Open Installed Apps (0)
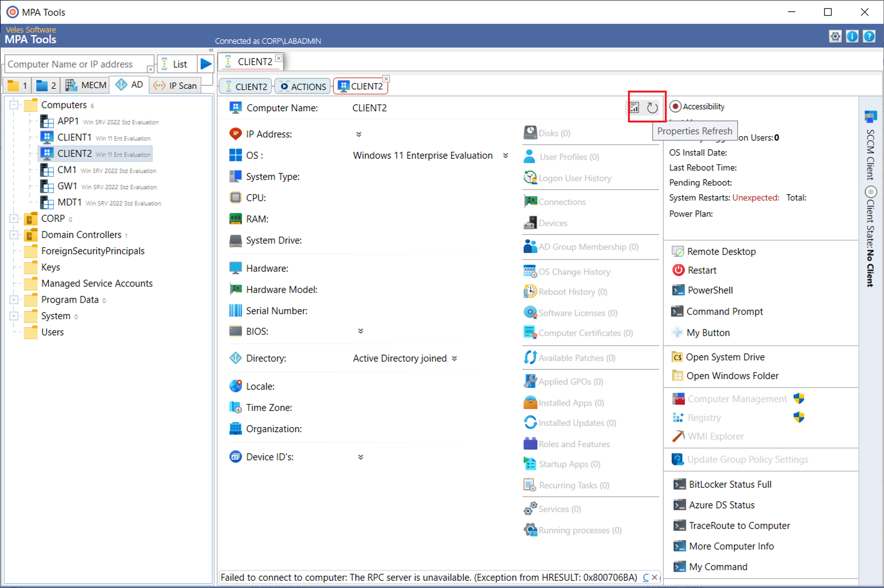 [564, 403]
